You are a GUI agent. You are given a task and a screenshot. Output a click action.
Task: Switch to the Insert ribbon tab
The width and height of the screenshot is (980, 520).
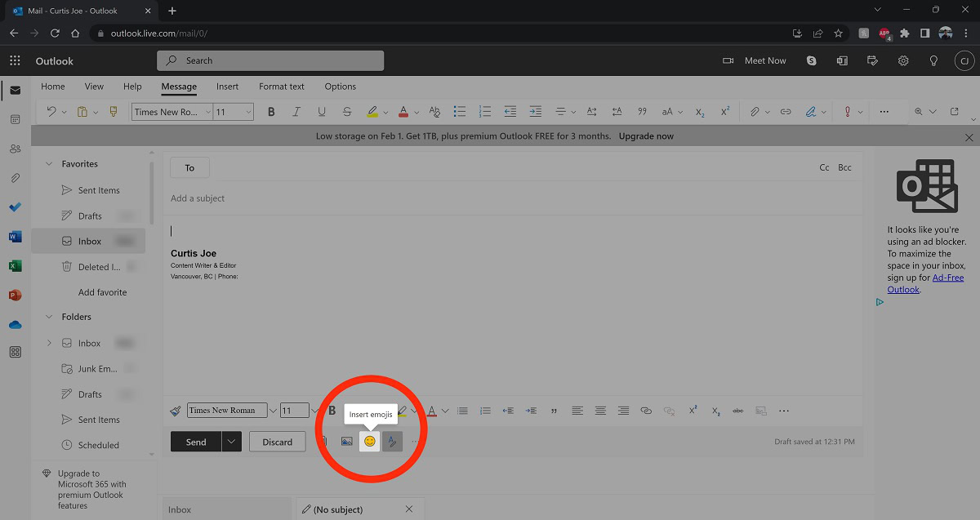pos(227,87)
